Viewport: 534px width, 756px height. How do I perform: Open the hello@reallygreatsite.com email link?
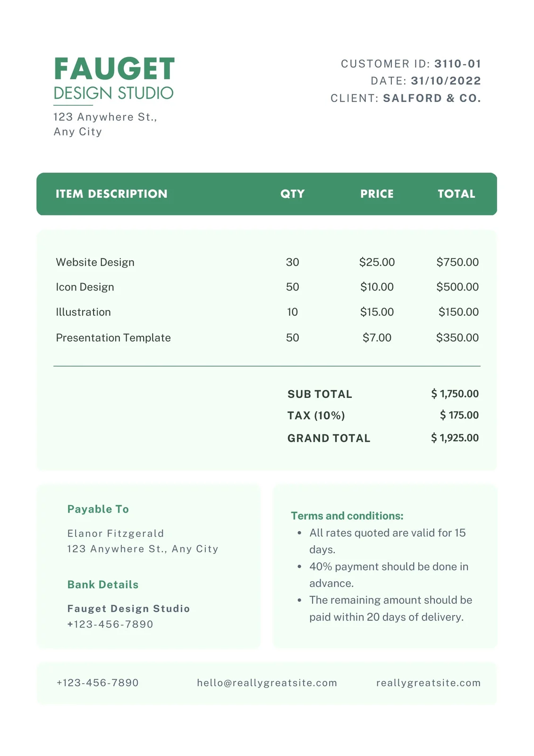click(267, 683)
